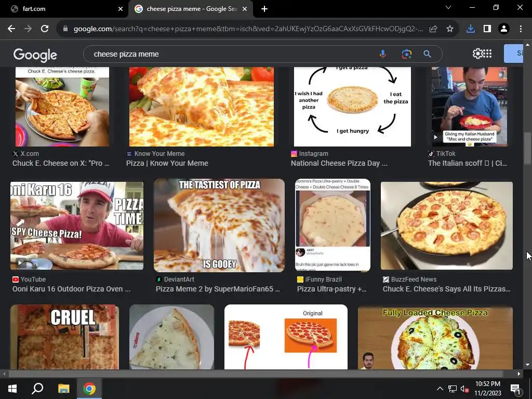Open Windows Start menu
The width and height of the screenshot is (532, 399).
tap(12, 389)
